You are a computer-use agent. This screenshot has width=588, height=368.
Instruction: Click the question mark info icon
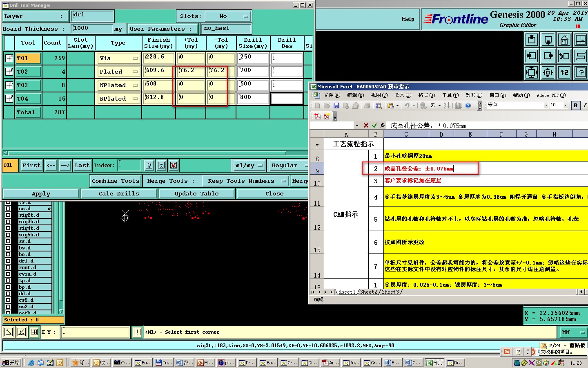click(x=580, y=72)
